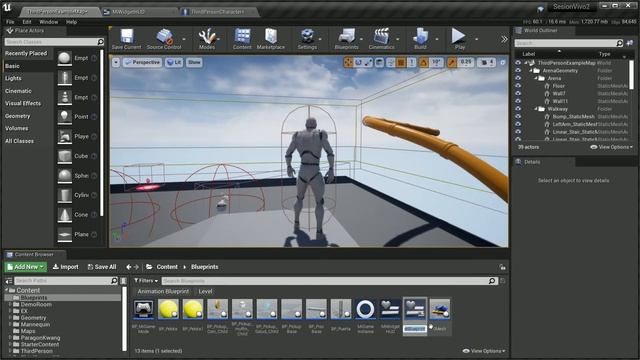Select the scale gizmo mode icon

click(369, 62)
